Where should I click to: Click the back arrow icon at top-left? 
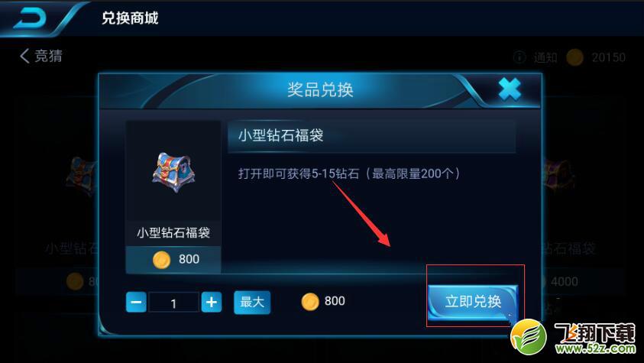click(x=30, y=18)
